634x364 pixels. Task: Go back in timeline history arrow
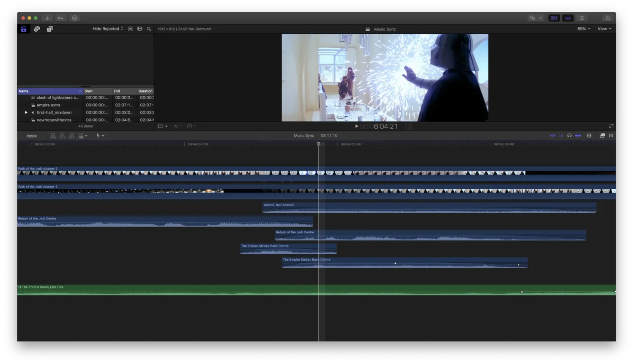click(x=262, y=136)
